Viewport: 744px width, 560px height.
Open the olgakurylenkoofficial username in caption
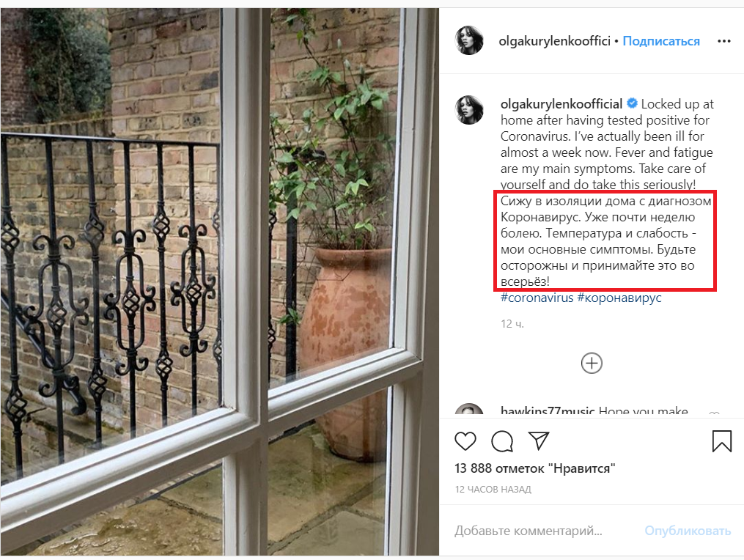coord(561,104)
